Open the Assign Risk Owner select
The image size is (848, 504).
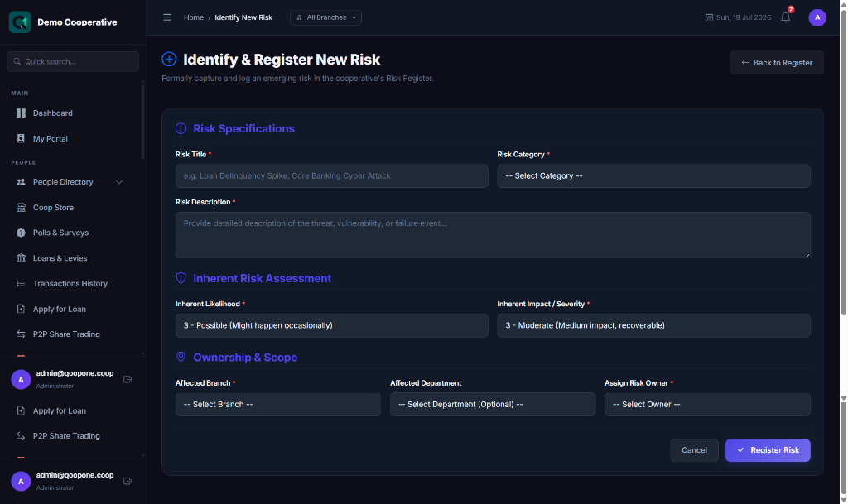click(707, 405)
